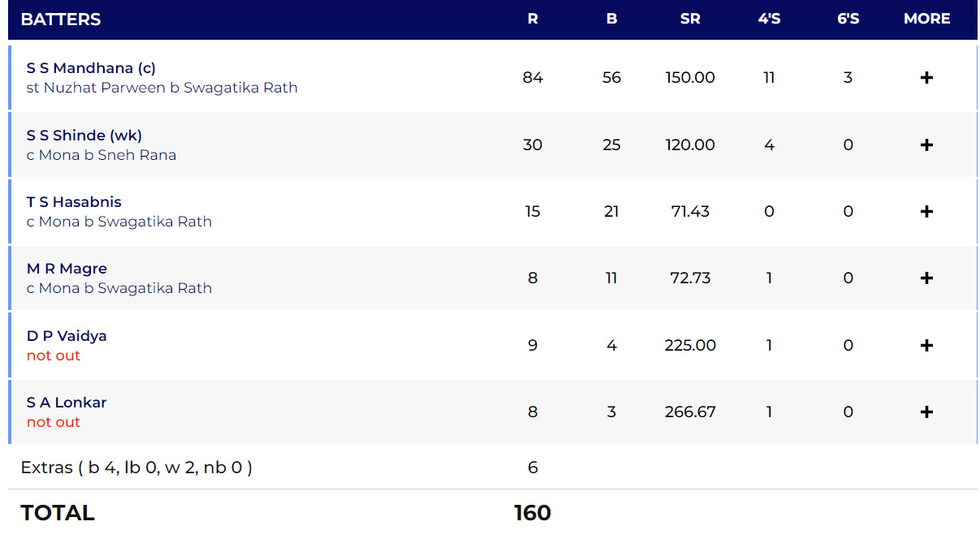Expand more details for S S Mandhana
This screenshot has width=980, height=543.
click(926, 78)
